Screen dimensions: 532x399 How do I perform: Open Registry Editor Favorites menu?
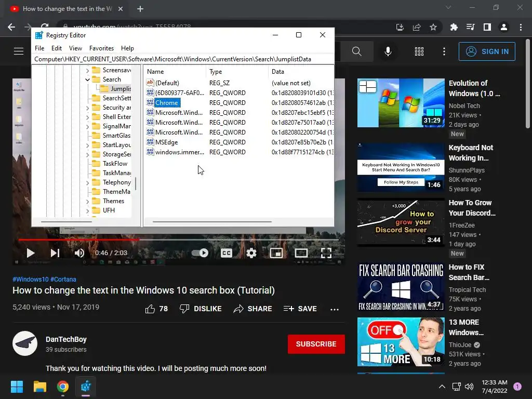[x=101, y=48]
